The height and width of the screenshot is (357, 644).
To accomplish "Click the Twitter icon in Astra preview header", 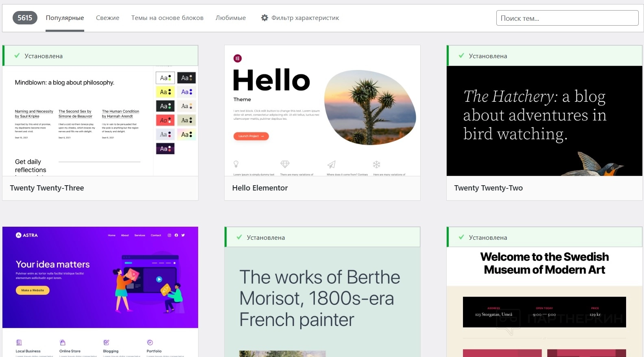I will (x=183, y=235).
